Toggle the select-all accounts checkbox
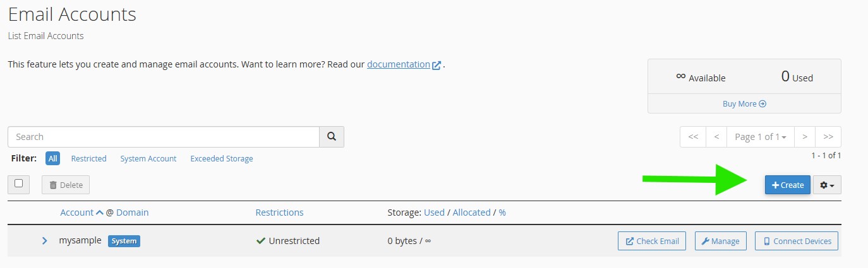 tap(18, 184)
